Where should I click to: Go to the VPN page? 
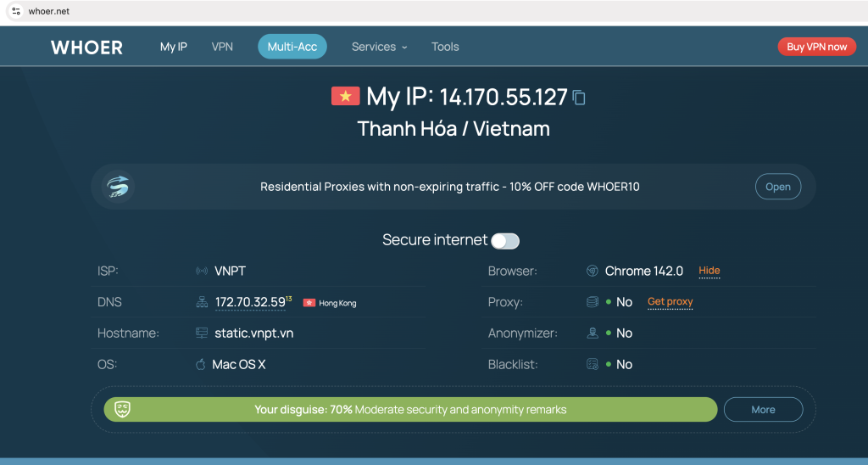click(222, 47)
